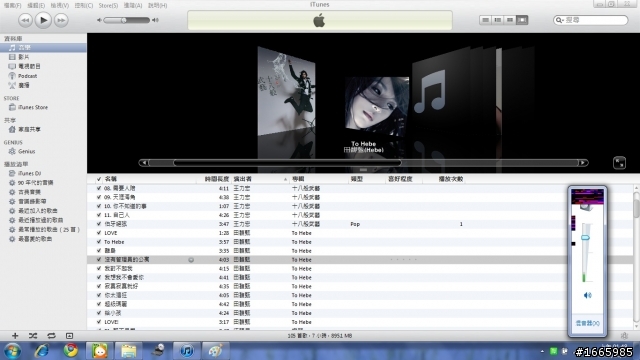The width and height of the screenshot is (640, 360).
Task: Click iTunes volume slider near the top
Action: tap(127, 20)
